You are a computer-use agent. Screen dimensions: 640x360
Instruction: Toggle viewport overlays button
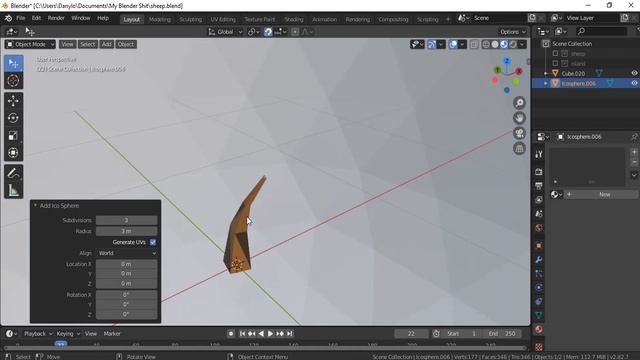[x=453, y=44]
